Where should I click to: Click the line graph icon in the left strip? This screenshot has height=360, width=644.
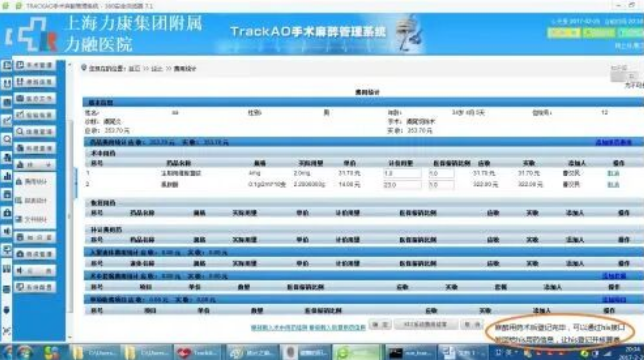(7, 120)
